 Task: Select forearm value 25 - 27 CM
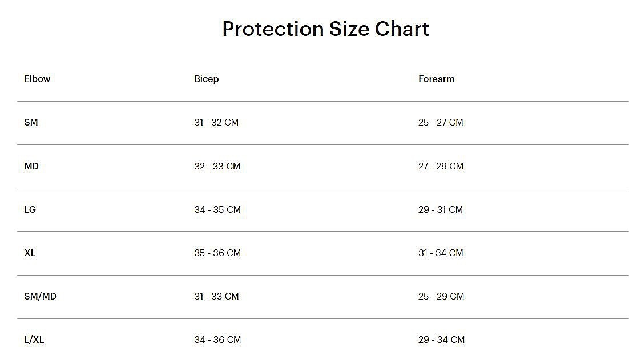(x=441, y=122)
